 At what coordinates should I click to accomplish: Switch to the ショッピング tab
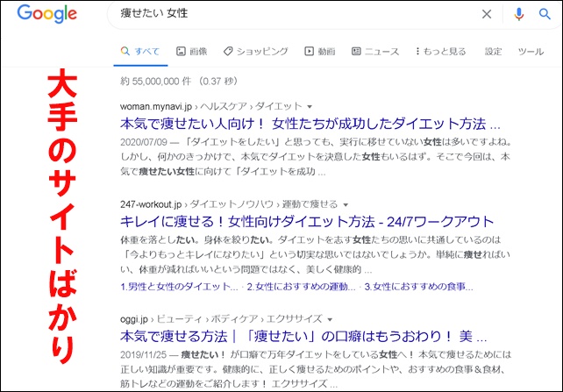click(255, 52)
